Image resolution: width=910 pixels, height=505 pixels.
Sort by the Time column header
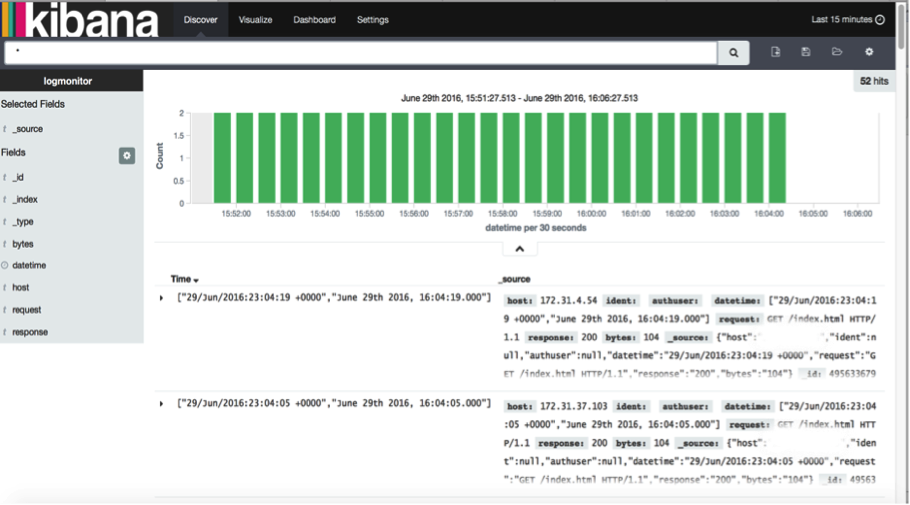(184, 279)
